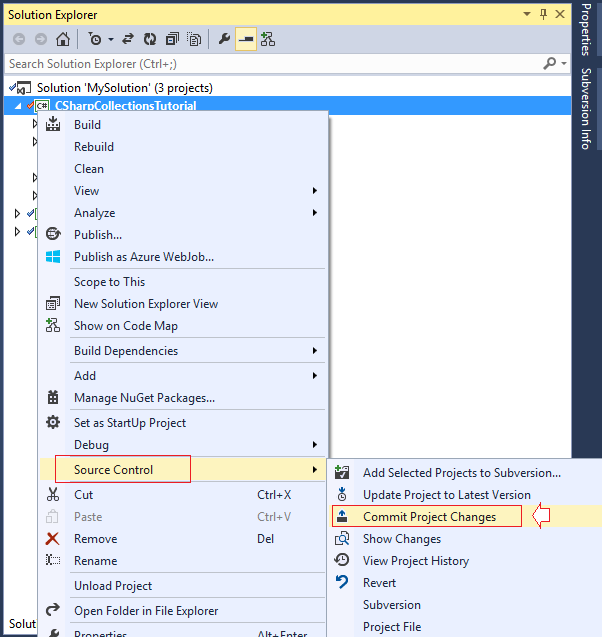Image resolution: width=602 pixels, height=637 pixels.
Task: Click the Auto Hide pin icon
Action: click(544, 14)
